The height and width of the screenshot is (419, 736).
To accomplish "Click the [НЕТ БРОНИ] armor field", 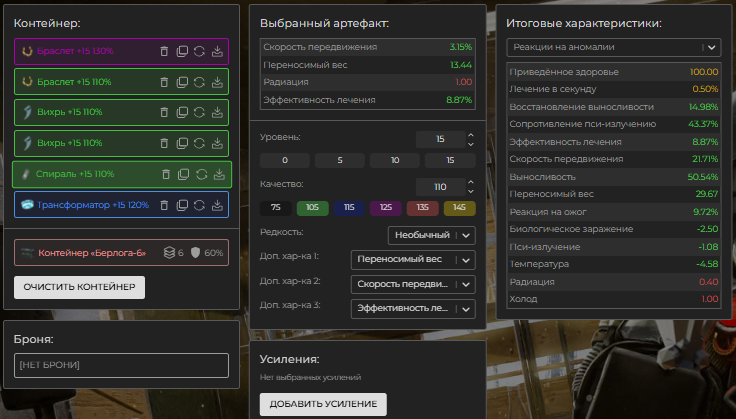I will [x=122, y=365].
